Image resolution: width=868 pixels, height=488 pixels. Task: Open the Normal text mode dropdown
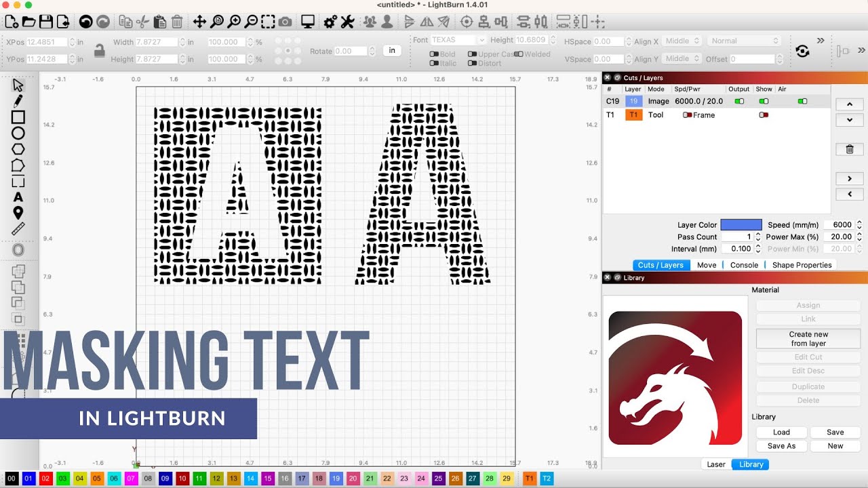point(744,41)
